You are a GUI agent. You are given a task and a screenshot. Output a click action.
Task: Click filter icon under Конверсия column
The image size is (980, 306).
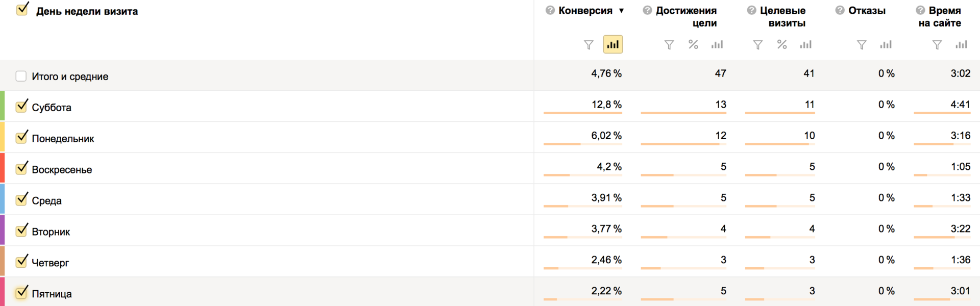coord(589,45)
